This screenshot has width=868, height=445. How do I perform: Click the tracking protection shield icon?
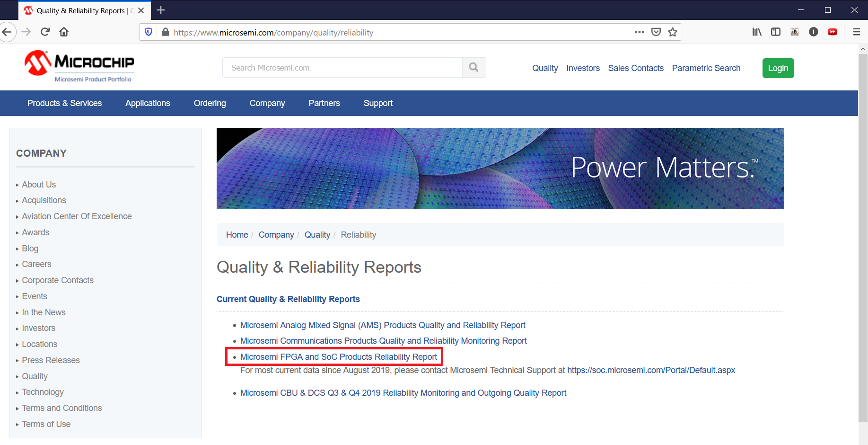click(149, 32)
